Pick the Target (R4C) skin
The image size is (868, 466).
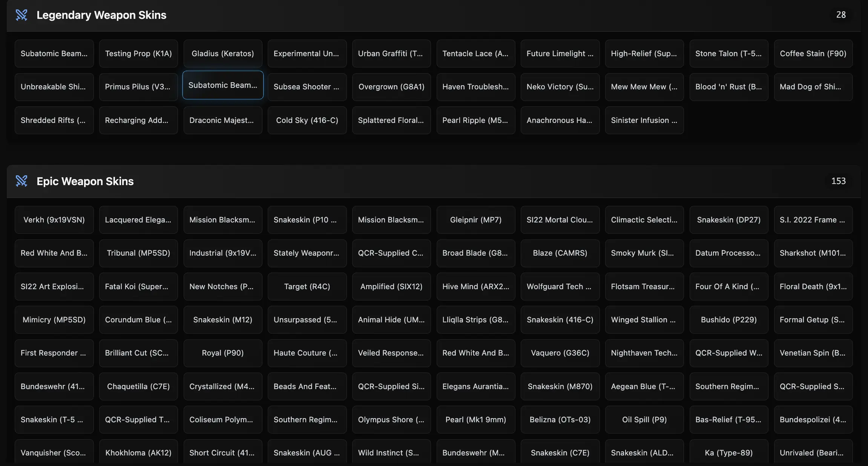tap(307, 287)
